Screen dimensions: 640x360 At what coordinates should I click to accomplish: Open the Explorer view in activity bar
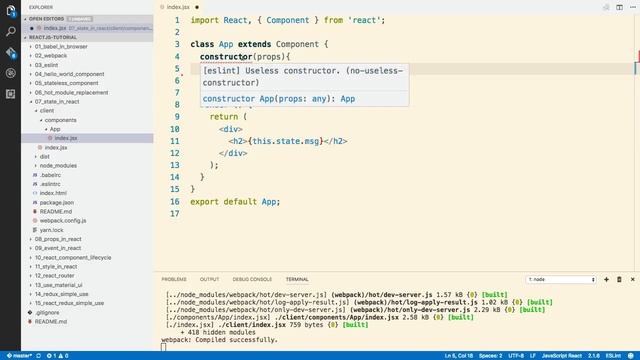click(x=11, y=11)
